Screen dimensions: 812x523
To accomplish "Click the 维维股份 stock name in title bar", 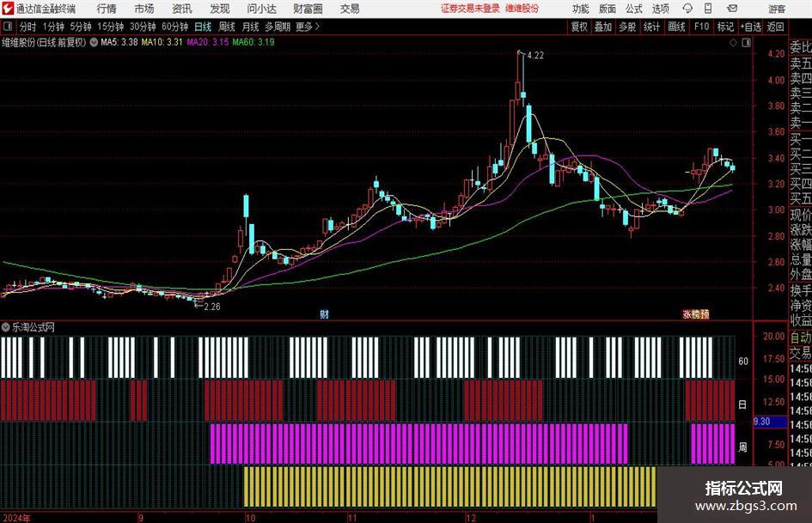I will point(522,9).
